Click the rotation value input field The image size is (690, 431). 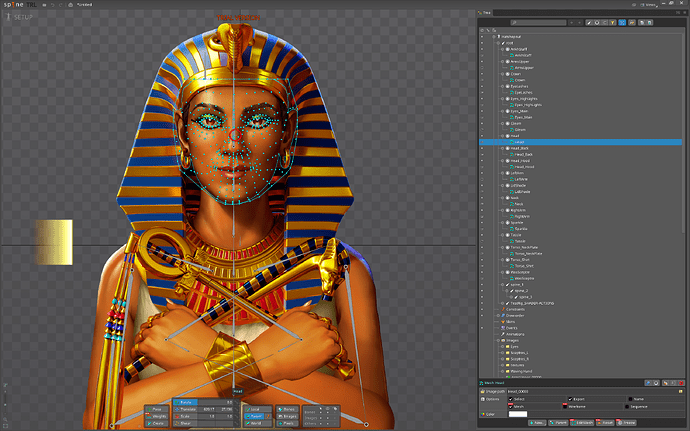(216, 402)
